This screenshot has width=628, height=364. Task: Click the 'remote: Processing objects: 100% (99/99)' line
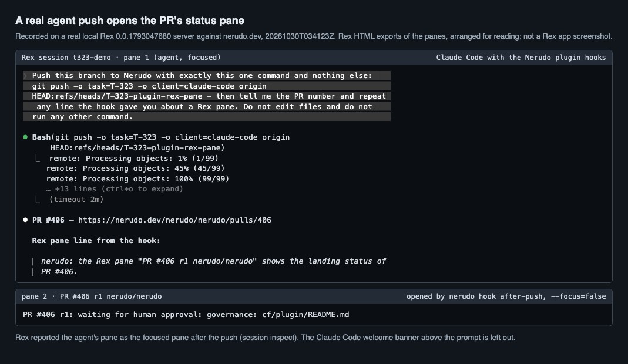point(138,179)
